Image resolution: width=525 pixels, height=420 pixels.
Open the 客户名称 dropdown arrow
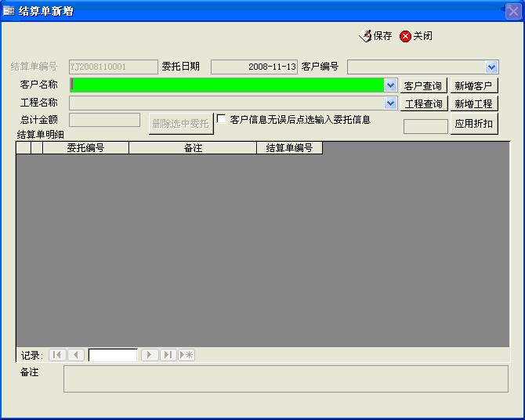[x=390, y=85]
